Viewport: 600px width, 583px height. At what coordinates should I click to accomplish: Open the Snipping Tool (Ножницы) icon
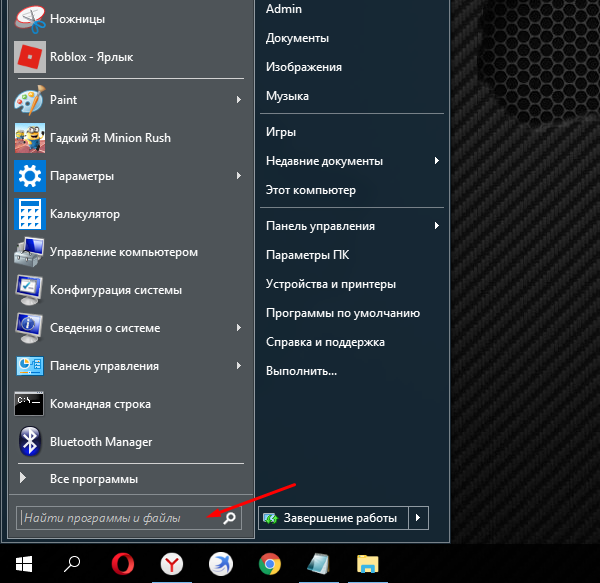[30, 19]
